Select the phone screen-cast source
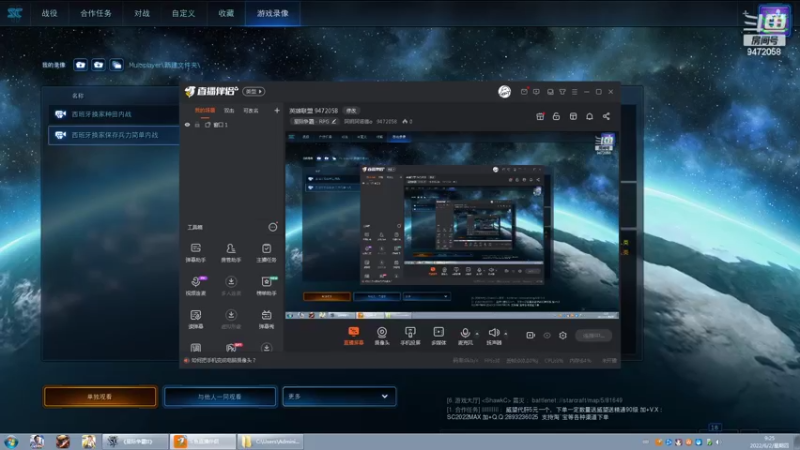 (410, 336)
